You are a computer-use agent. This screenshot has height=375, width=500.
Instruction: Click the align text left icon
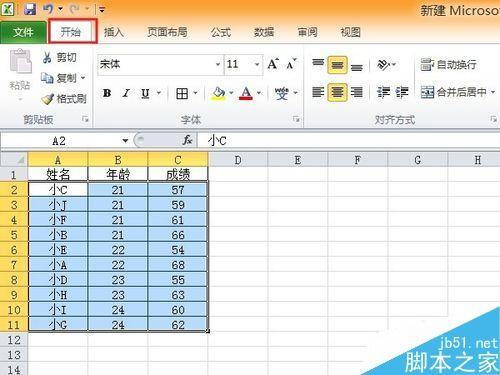(x=318, y=92)
